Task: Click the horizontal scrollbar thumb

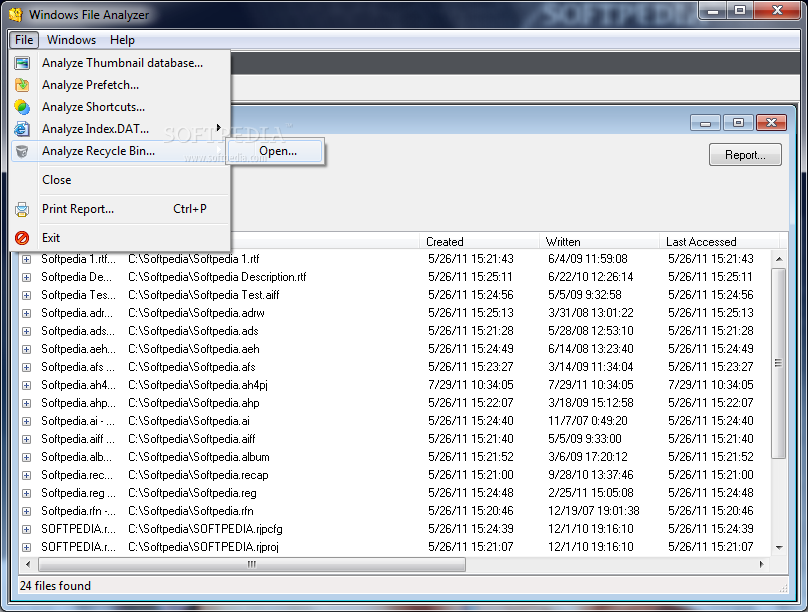Action: pyautogui.click(x=251, y=565)
